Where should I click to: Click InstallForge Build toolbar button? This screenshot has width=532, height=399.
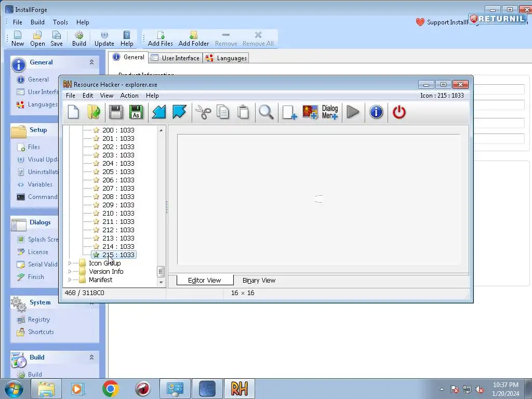tap(79, 38)
